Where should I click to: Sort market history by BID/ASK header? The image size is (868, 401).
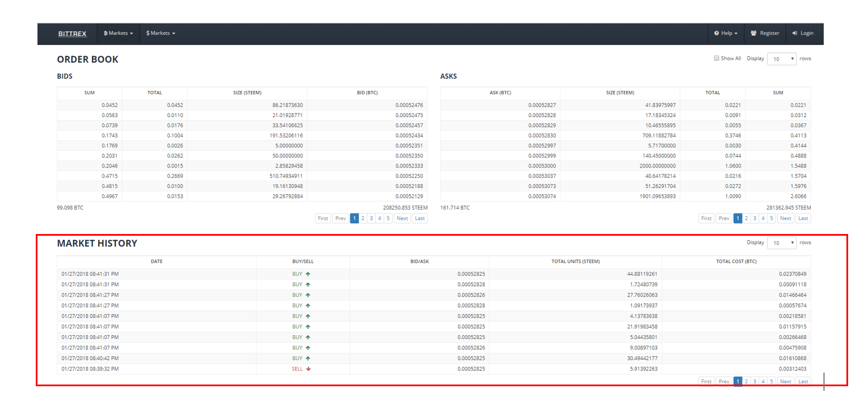click(x=420, y=261)
